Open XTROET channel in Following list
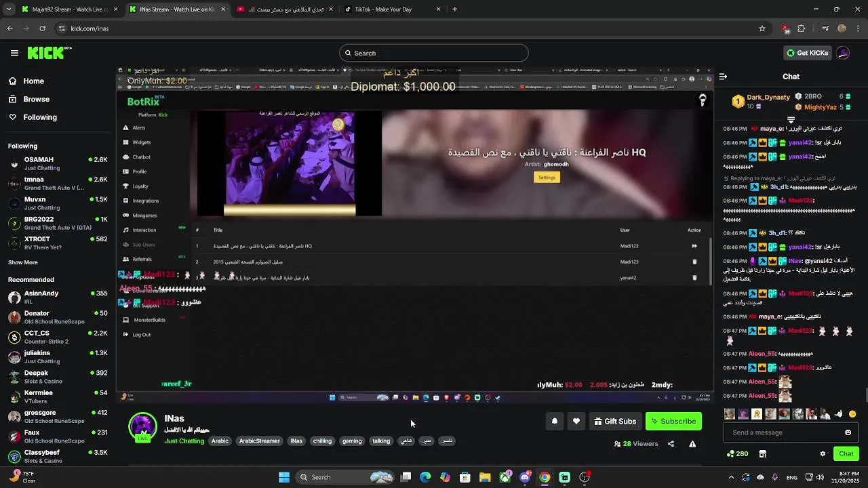 [x=57, y=243]
